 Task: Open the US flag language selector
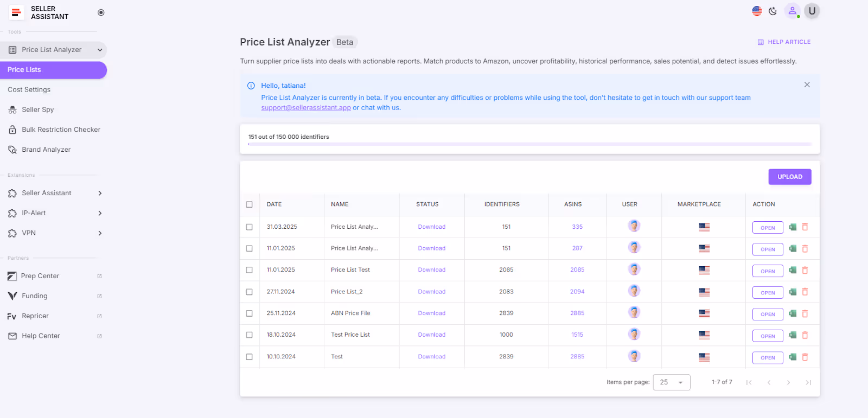[x=757, y=11]
